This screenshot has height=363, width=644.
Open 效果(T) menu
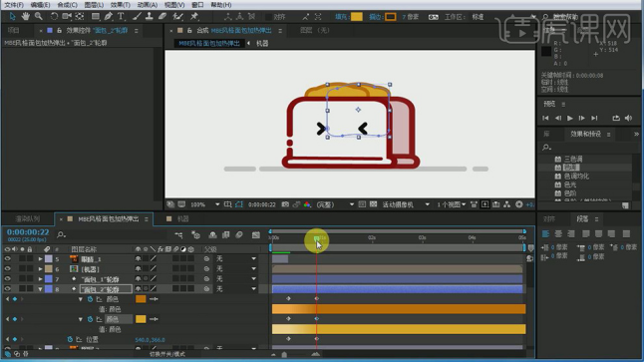click(121, 5)
